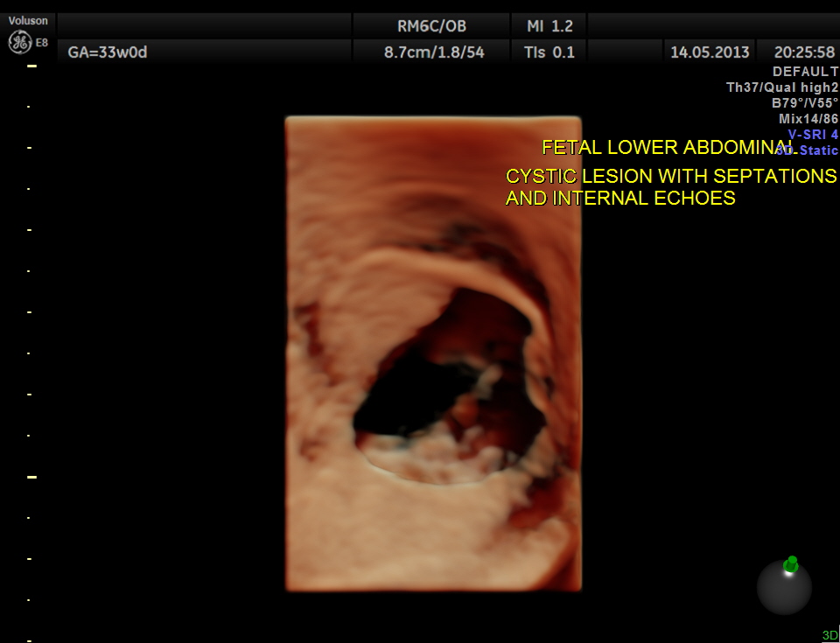Click the GE logo icon

click(18, 41)
